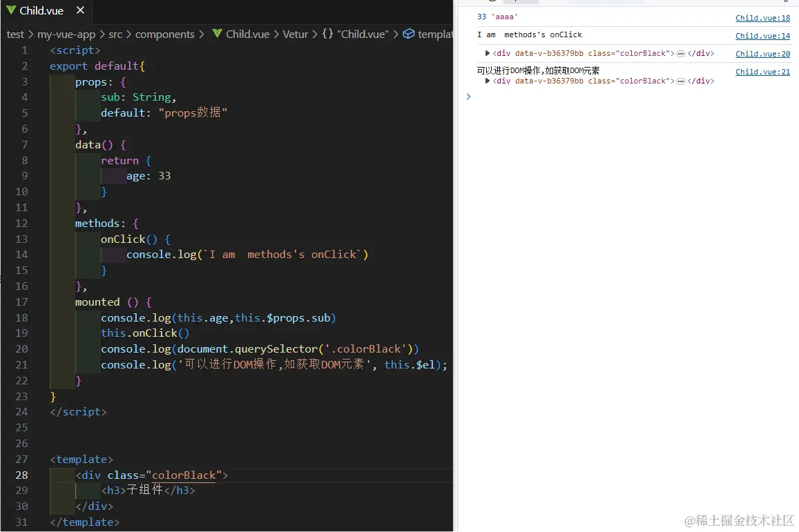Image resolution: width=799 pixels, height=532 pixels.
Task: Expand the div logged by Child.vue:20
Action: click(x=487, y=53)
